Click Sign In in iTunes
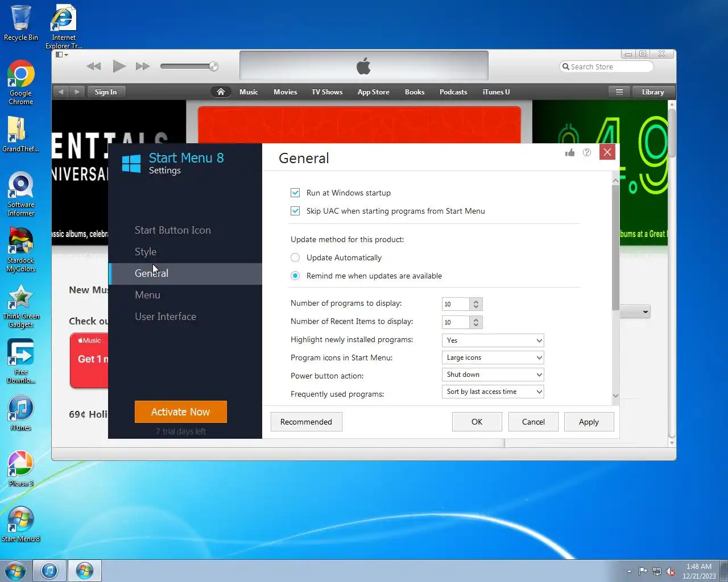The image size is (728, 582). coord(106,92)
